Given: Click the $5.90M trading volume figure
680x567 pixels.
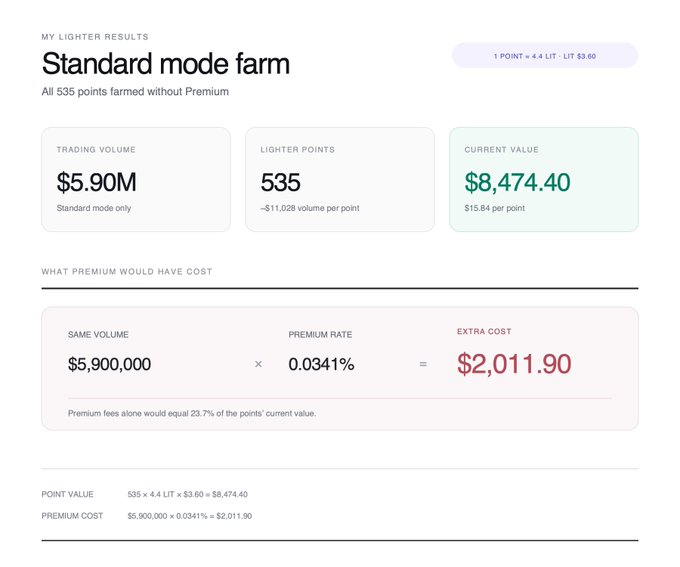Looking at the screenshot, I should (96, 182).
